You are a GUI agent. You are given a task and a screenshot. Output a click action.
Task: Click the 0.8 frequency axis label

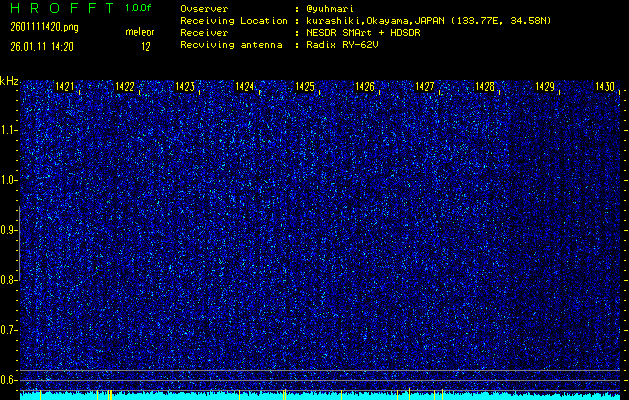(x=9, y=280)
